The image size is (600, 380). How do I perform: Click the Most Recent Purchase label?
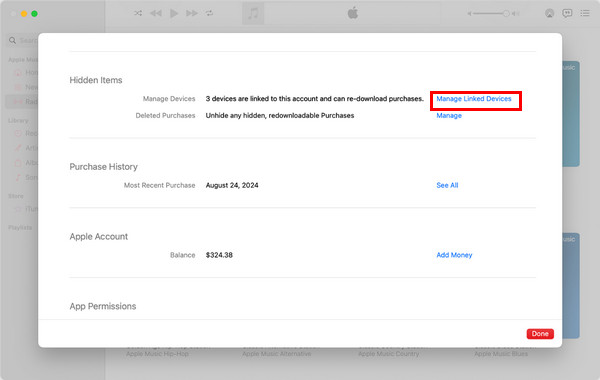(x=159, y=185)
